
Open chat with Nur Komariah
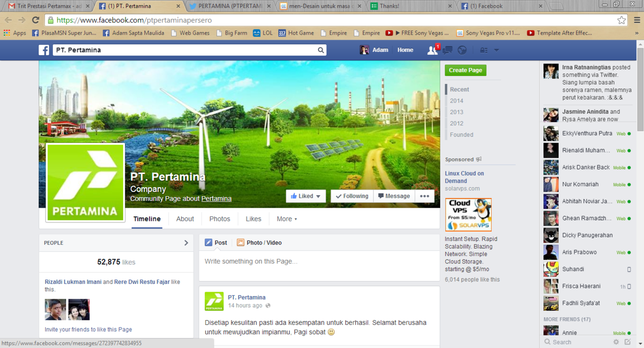tap(587, 185)
